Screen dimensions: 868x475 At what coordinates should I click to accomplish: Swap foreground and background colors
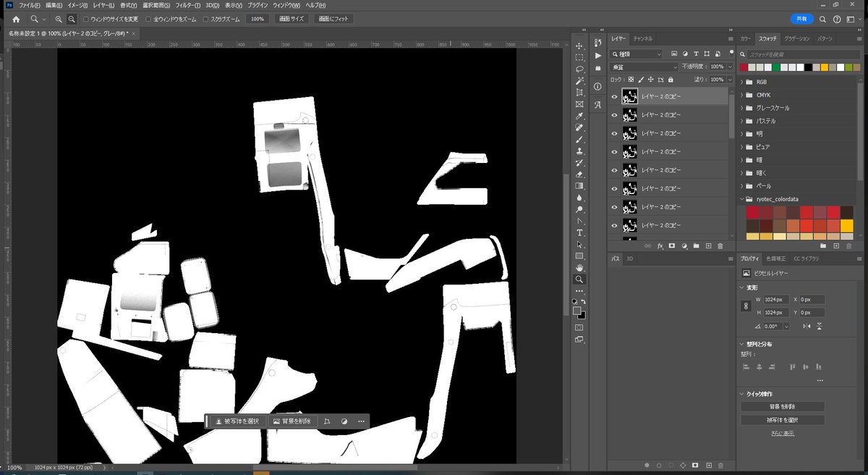[x=584, y=301]
